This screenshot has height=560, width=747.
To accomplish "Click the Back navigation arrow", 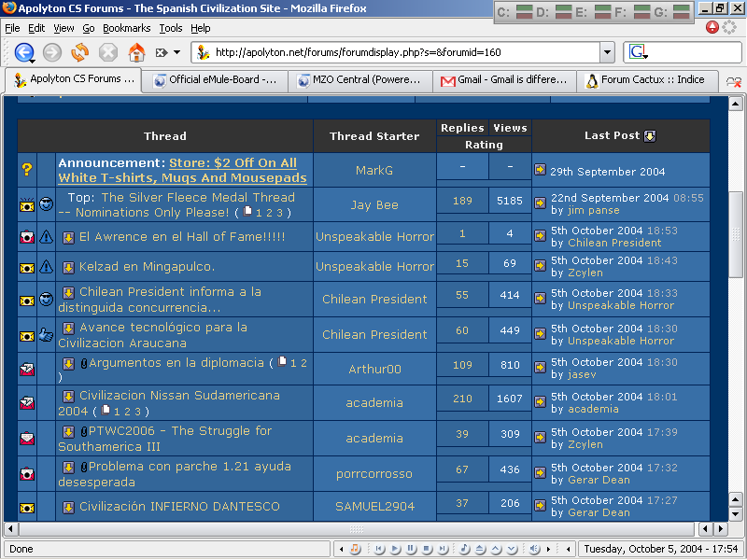I will pos(23,52).
